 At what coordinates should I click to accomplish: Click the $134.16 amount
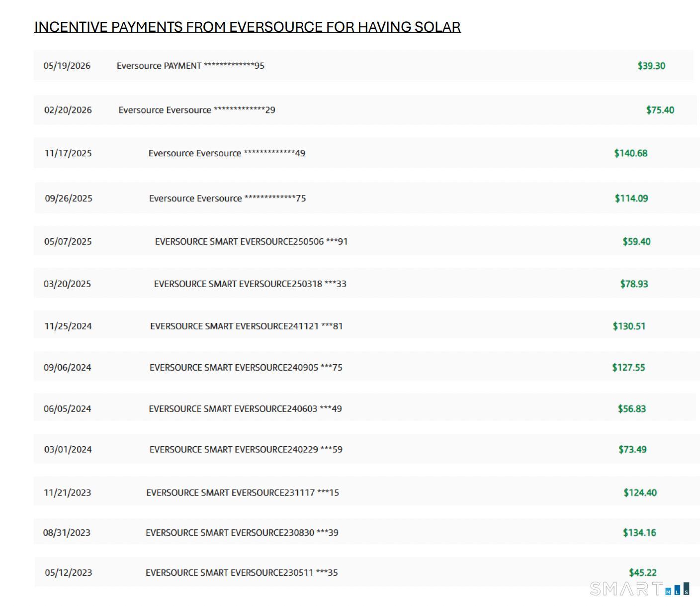click(x=640, y=533)
